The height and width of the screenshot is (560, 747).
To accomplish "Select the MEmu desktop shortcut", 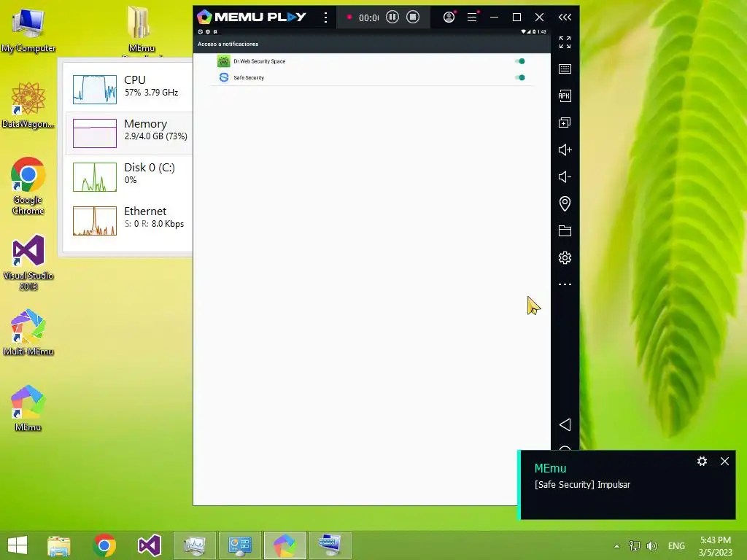I will point(28,408).
